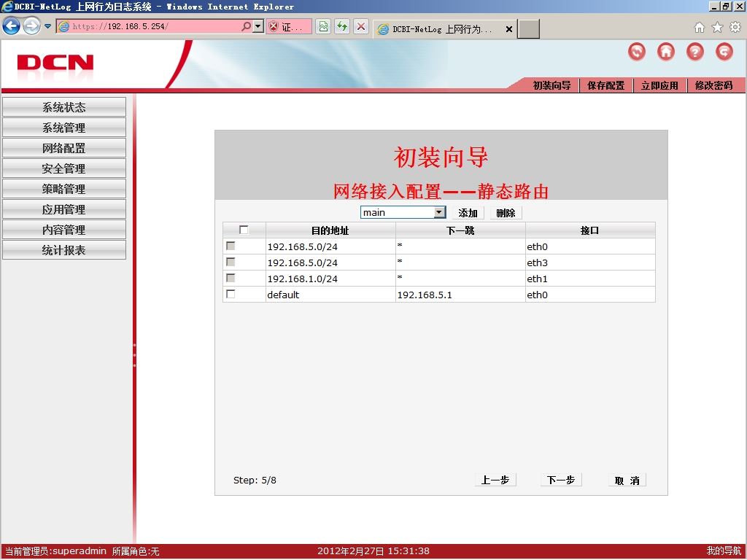Click the 下一跳 column header
The width and height of the screenshot is (747, 560).
tap(460, 230)
